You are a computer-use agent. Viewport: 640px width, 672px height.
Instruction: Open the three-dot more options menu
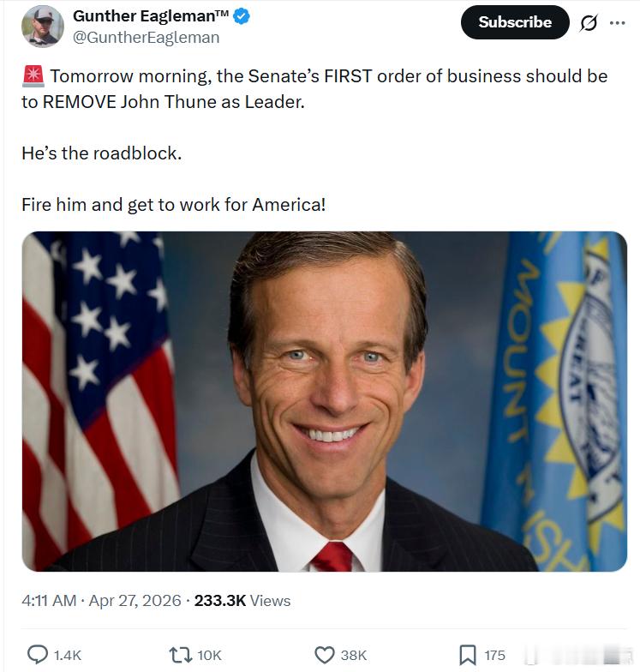click(618, 23)
